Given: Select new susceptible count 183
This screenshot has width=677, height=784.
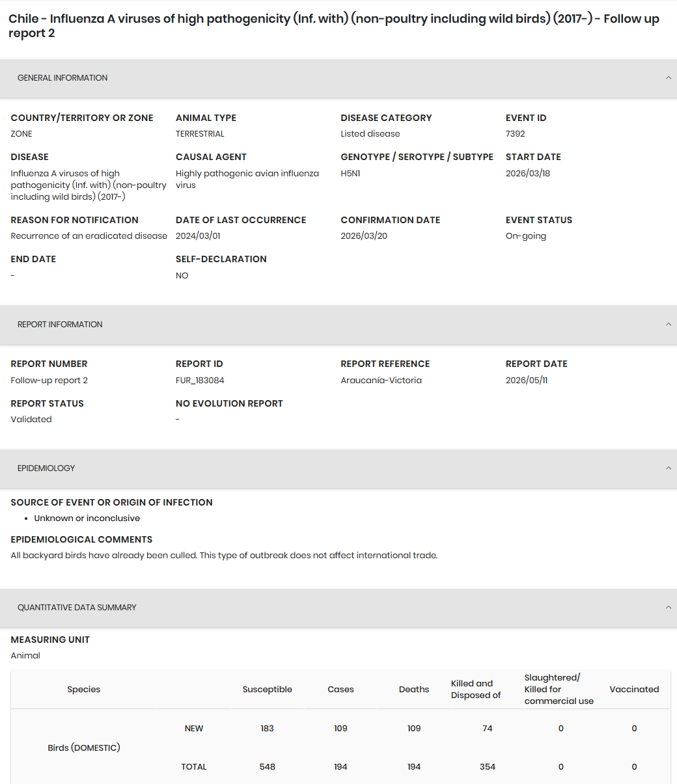Looking at the screenshot, I should [x=268, y=729].
